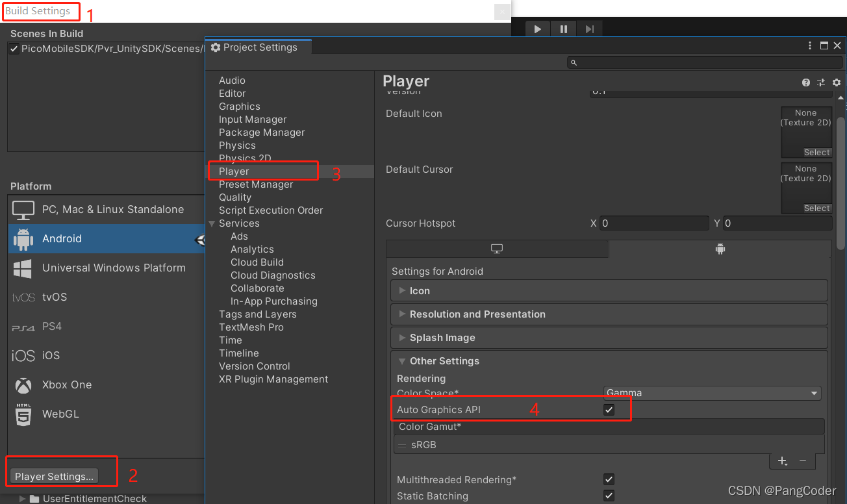Click Select under Default Icon texture

click(x=817, y=153)
